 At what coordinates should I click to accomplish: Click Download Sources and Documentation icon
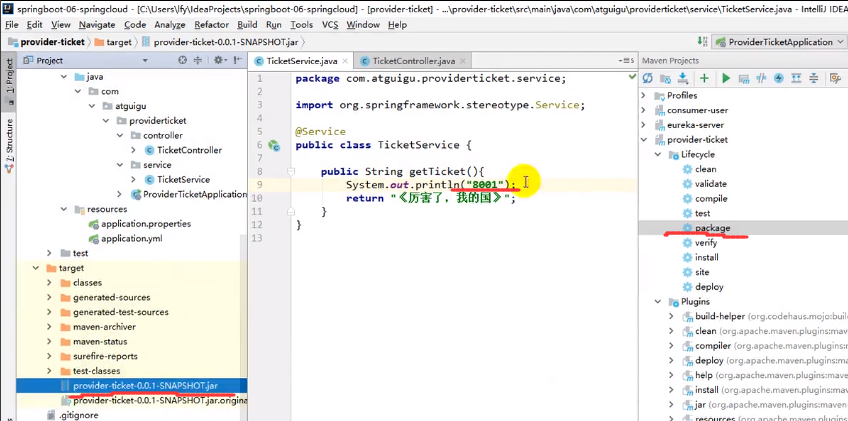(x=683, y=78)
